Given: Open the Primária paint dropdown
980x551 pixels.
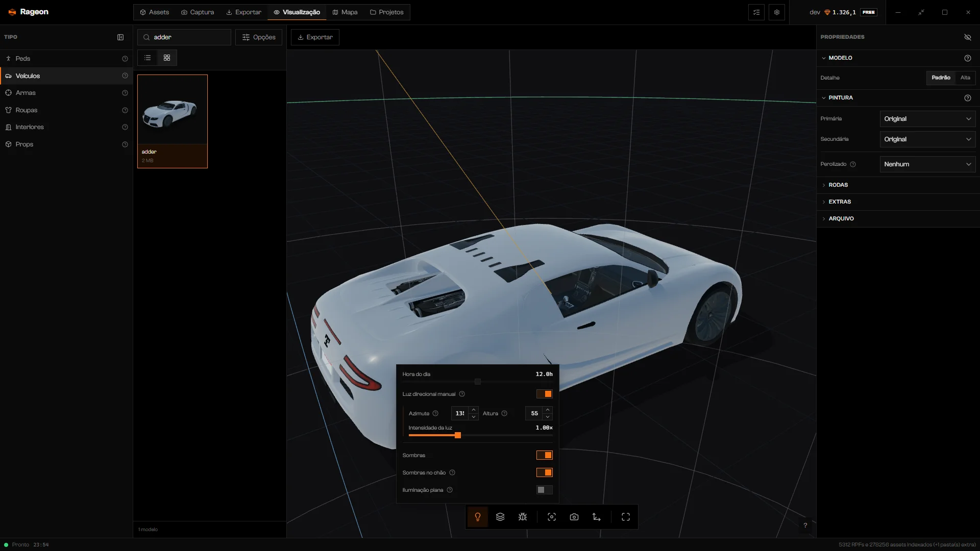Looking at the screenshot, I should click(927, 119).
